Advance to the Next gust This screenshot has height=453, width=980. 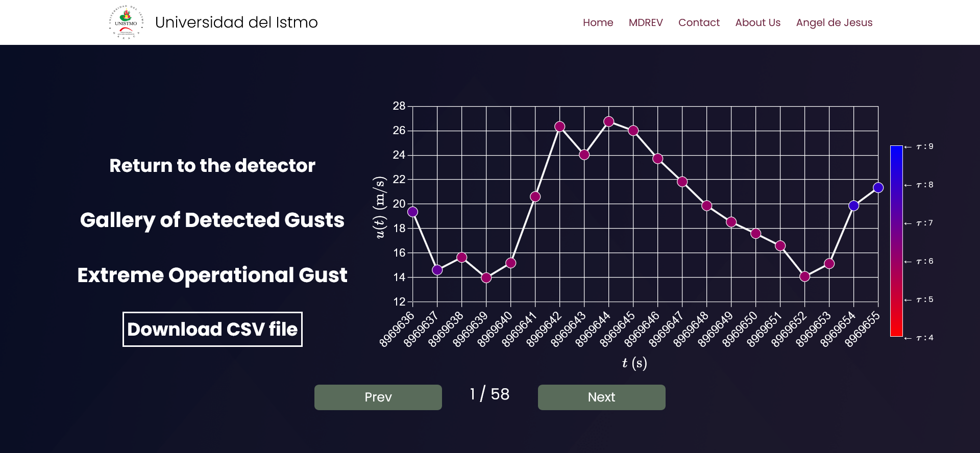pos(601,397)
